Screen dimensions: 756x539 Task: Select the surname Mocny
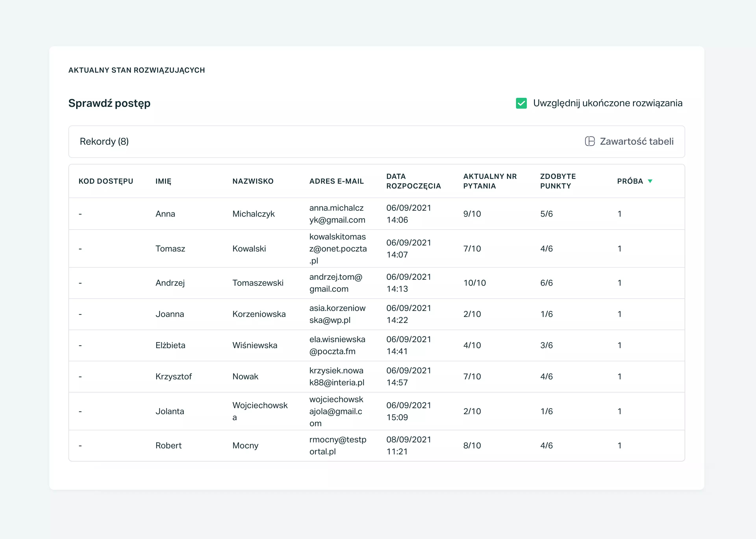245,445
